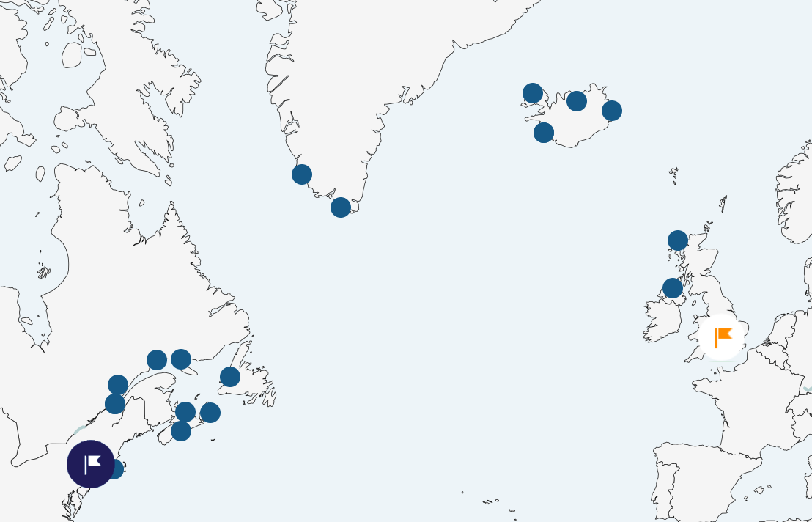This screenshot has height=522, width=812.
Task: Select the northern-central Iceland marker dot
Action: pos(577,101)
